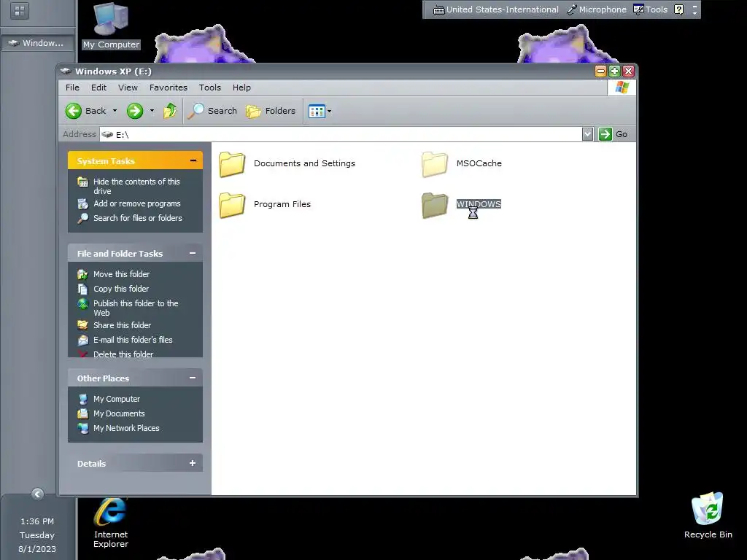Open the Help menu
The image size is (747, 560).
coord(241,87)
